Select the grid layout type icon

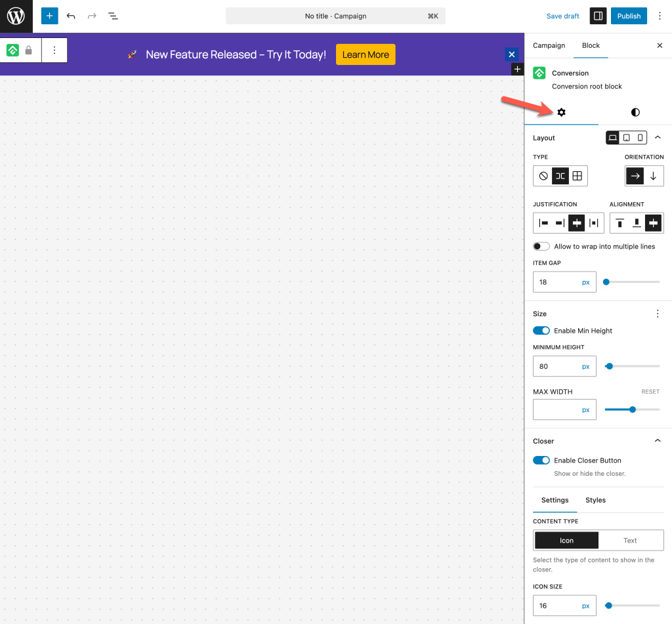(x=577, y=176)
